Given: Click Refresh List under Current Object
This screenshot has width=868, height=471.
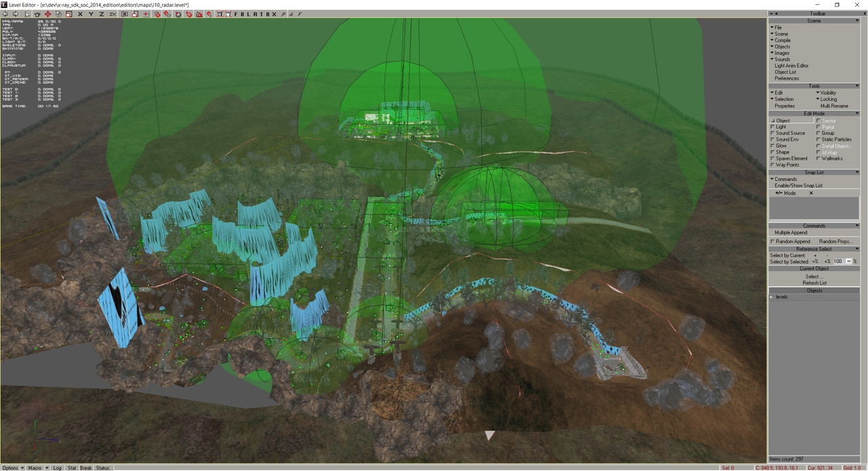Looking at the screenshot, I should pos(814,283).
